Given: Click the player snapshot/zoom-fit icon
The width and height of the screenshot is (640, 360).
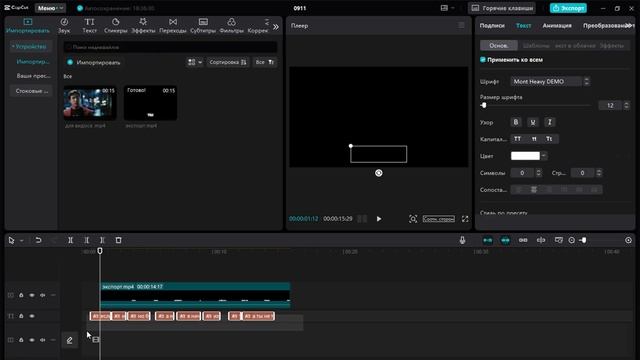Looking at the screenshot, I should coord(413,219).
